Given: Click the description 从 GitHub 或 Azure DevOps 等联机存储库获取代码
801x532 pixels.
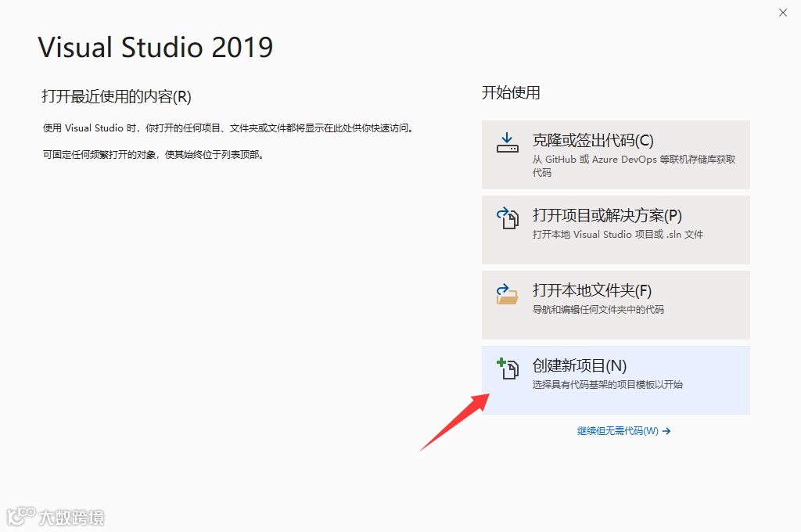Looking at the screenshot, I should coord(634,166).
